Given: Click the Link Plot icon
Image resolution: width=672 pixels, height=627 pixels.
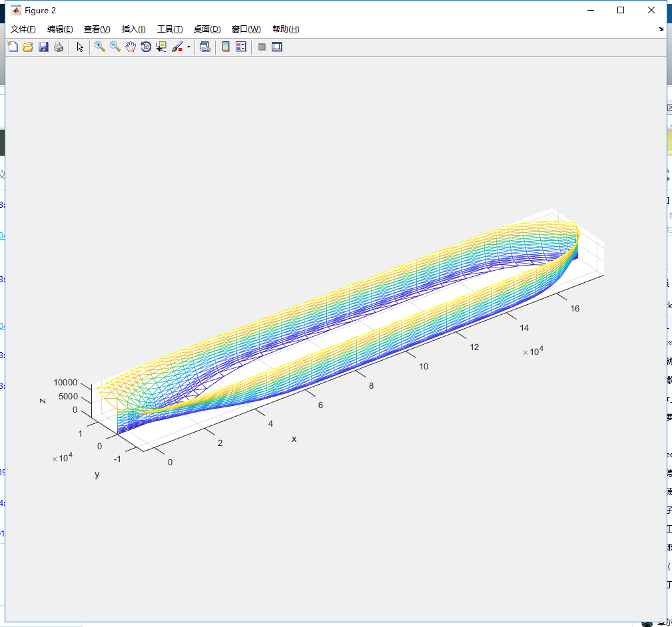Looking at the screenshot, I should click(x=205, y=47).
